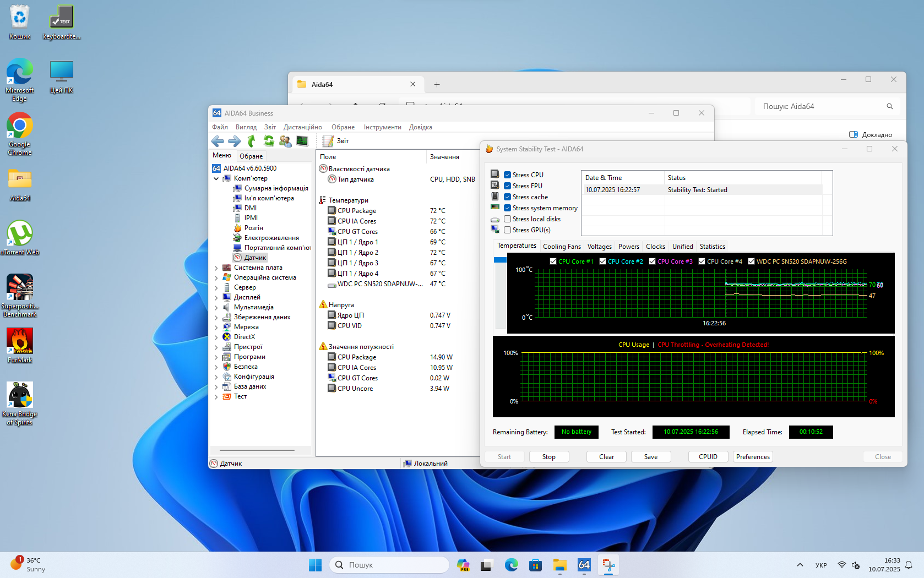Click the Preferences button
The image size is (924, 578).
[752, 457]
